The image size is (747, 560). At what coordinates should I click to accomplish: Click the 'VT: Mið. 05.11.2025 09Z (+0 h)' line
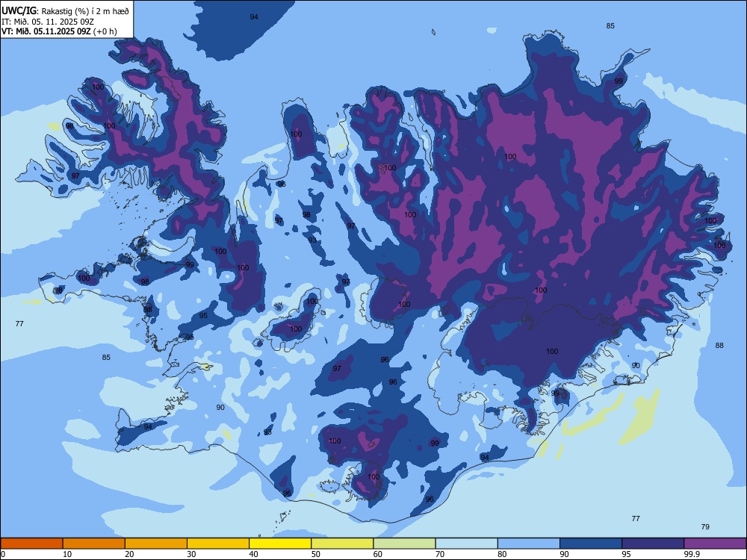[59, 31]
